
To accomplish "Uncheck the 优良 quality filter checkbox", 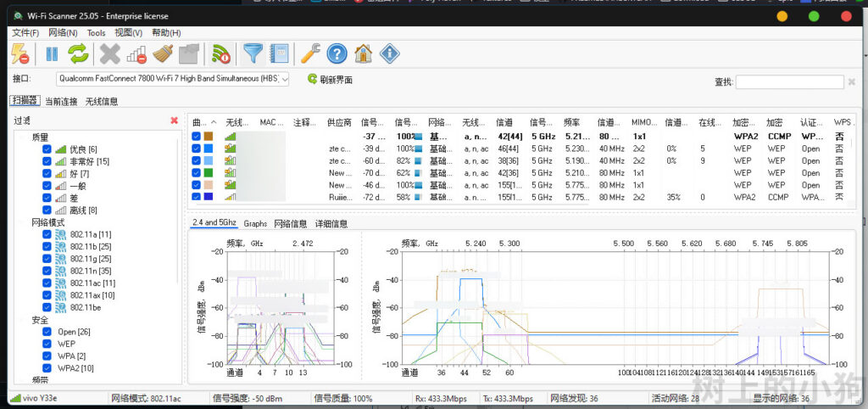I will [x=47, y=149].
